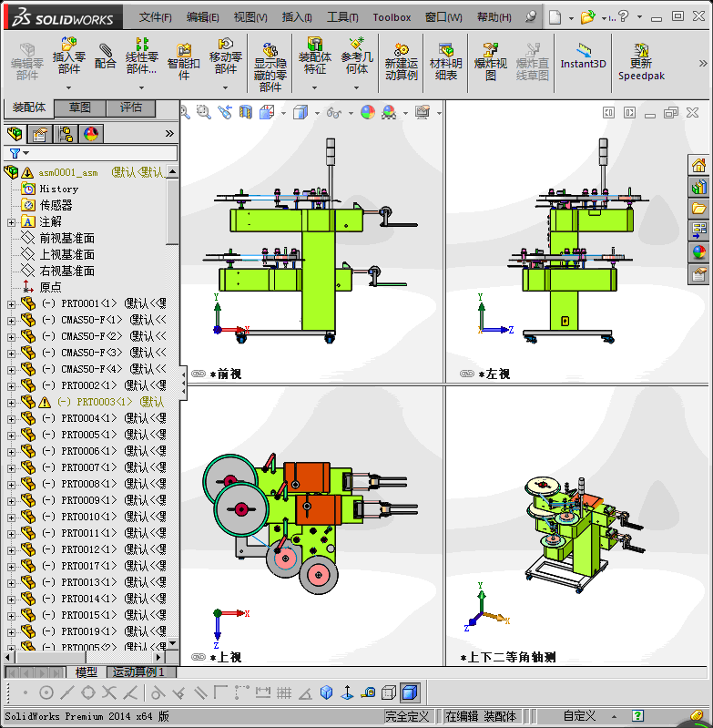
Task: Click Edit Appearance color-ball icon in view toolbar
Action: (x=367, y=112)
